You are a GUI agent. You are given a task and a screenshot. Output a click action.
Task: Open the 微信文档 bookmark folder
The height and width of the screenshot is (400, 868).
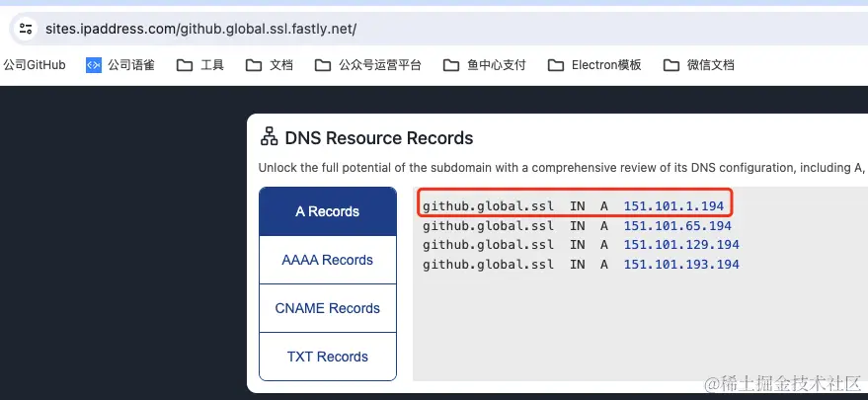click(698, 65)
